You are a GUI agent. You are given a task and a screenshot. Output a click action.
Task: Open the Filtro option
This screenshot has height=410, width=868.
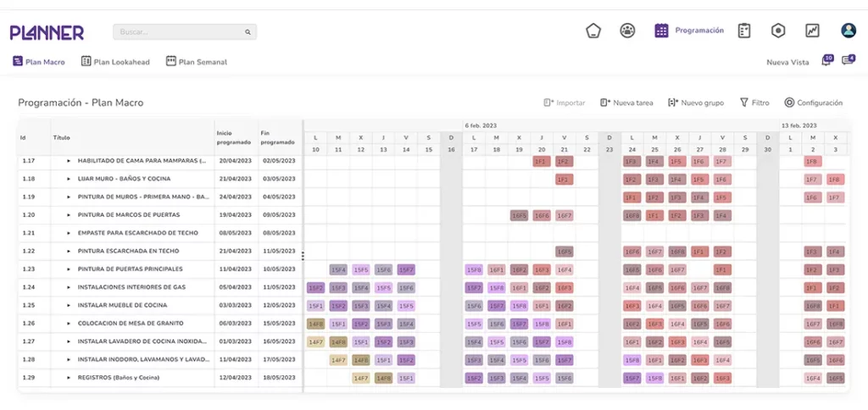pos(754,102)
